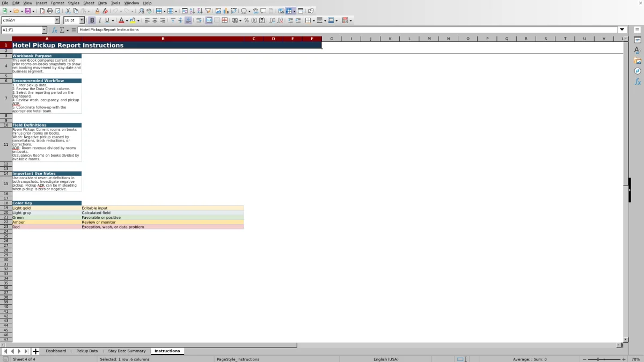
Task: Click the Save document icon
Action: pos(27,11)
